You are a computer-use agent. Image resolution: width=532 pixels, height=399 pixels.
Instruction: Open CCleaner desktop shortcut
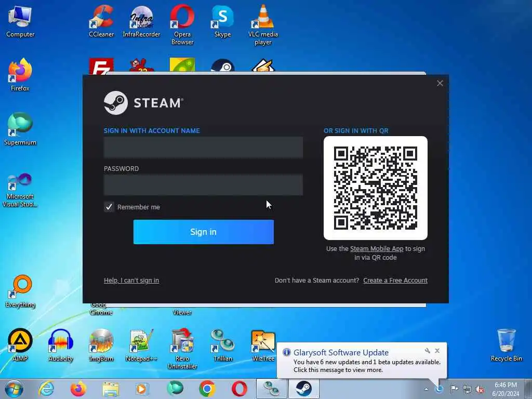101,21
